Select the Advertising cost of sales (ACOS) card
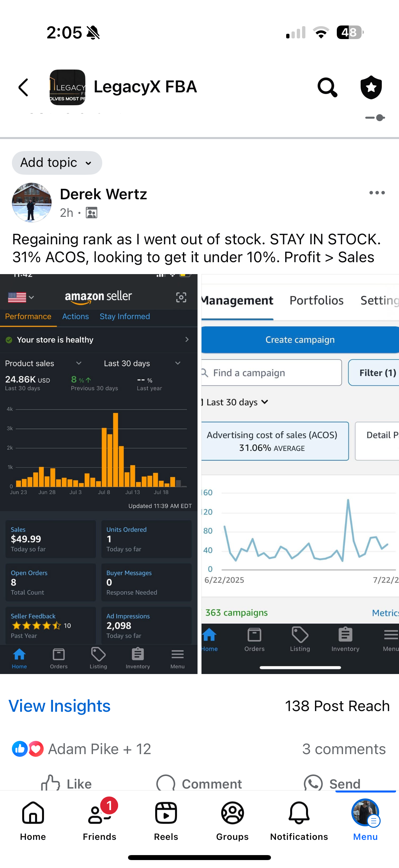The height and width of the screenshot is (868, 399). (275, 441)
